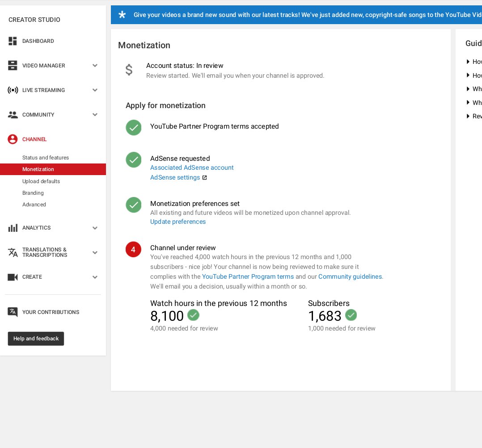Open the Dashboard icon in sidebar
The image size is (482, 448).
click(13, 41)
